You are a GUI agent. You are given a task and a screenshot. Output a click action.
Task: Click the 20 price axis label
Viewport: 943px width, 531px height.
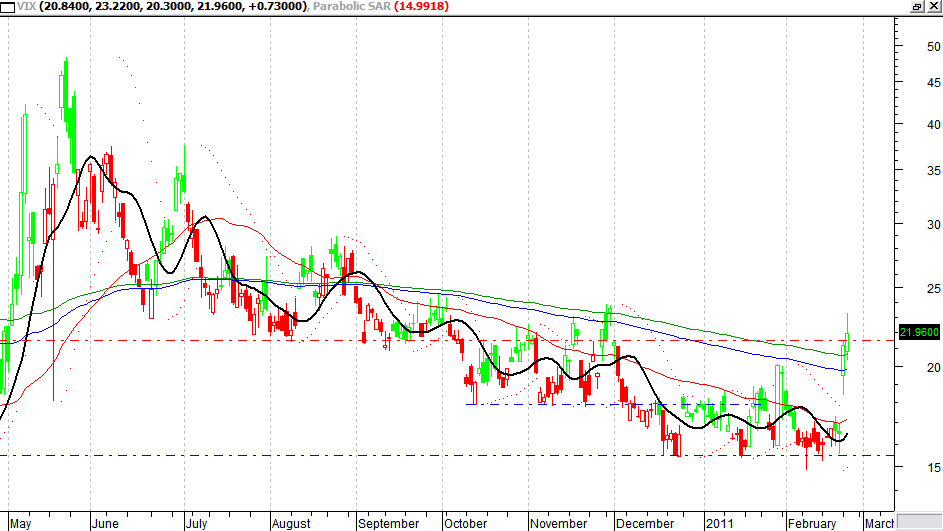point(933,367)
